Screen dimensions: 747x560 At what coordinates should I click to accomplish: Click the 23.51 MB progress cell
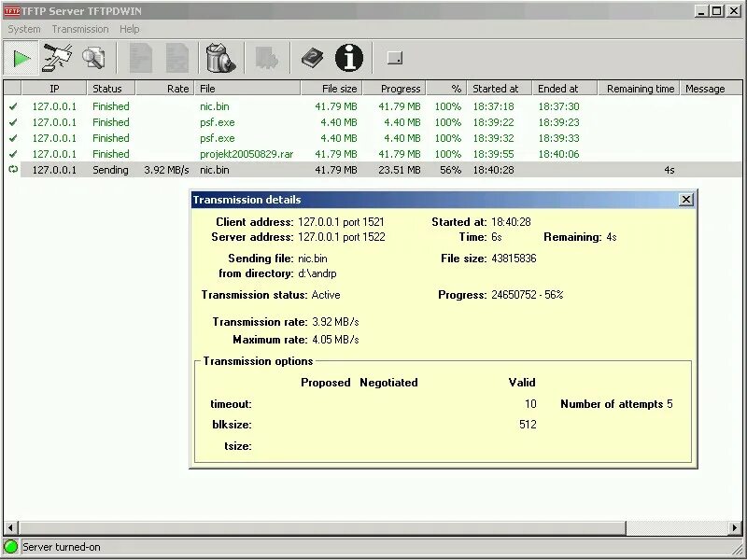coord(400,170)
